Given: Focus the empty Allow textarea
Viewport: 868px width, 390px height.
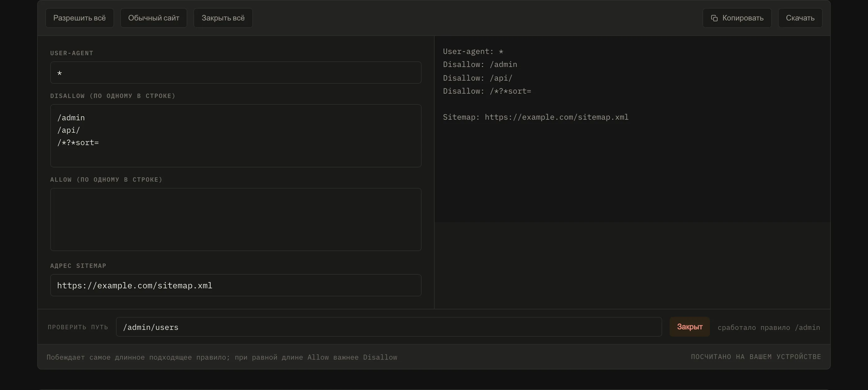Looking at the screenshot, I should coord(236,219).
